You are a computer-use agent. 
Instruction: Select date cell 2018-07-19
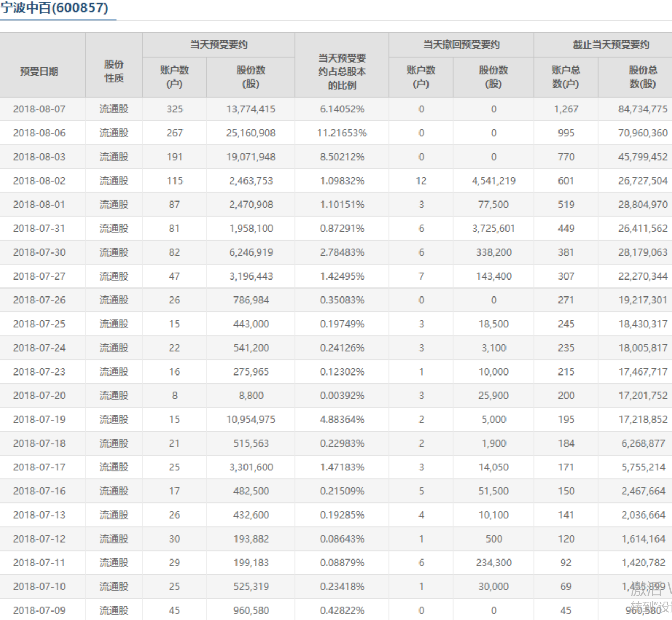(39, 420)
